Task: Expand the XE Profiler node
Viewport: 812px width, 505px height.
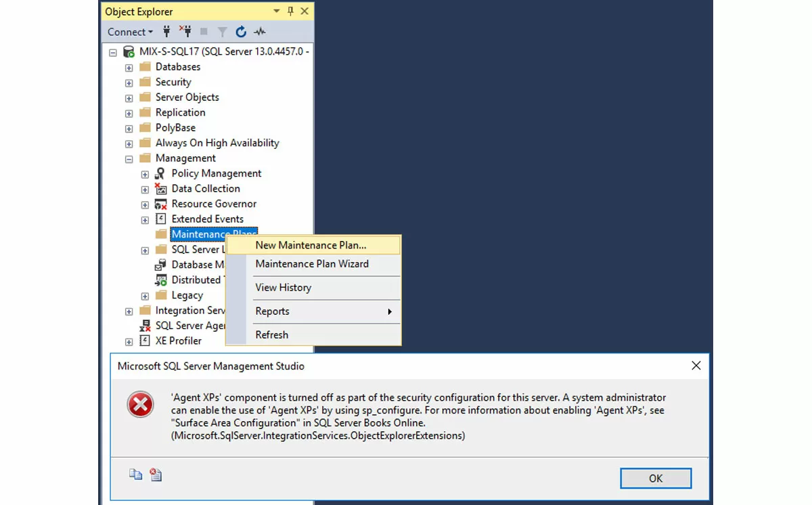Action: [129, 341]
